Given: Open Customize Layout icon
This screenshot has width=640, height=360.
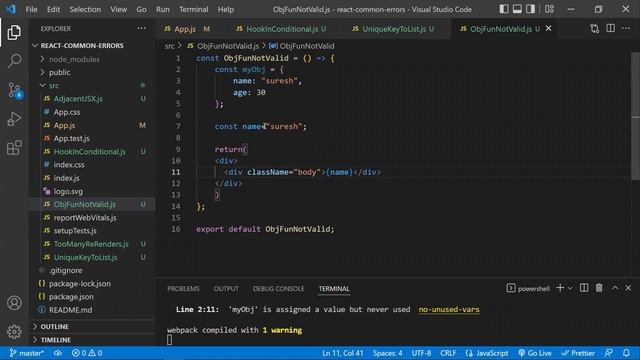Looking at the screenshot, I should pos(549,9).
